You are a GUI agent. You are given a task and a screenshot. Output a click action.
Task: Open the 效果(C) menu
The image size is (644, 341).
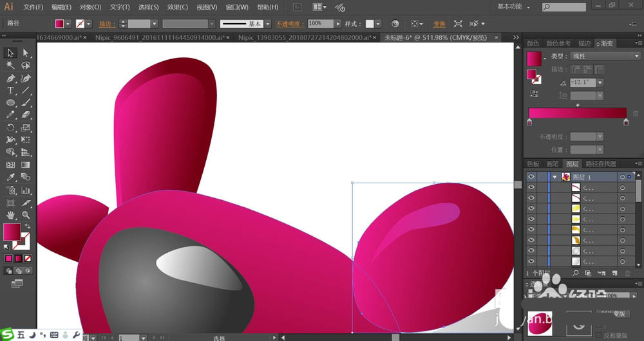coord(177,7)
